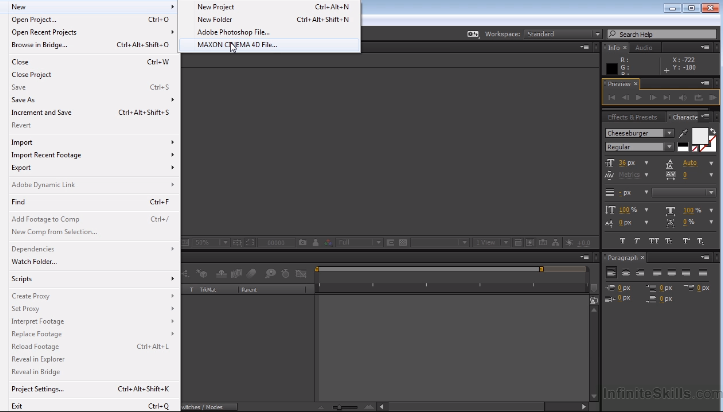Open the Workspace Standard dropdown
Screen dimensions: 723x412
pos(563,34)
